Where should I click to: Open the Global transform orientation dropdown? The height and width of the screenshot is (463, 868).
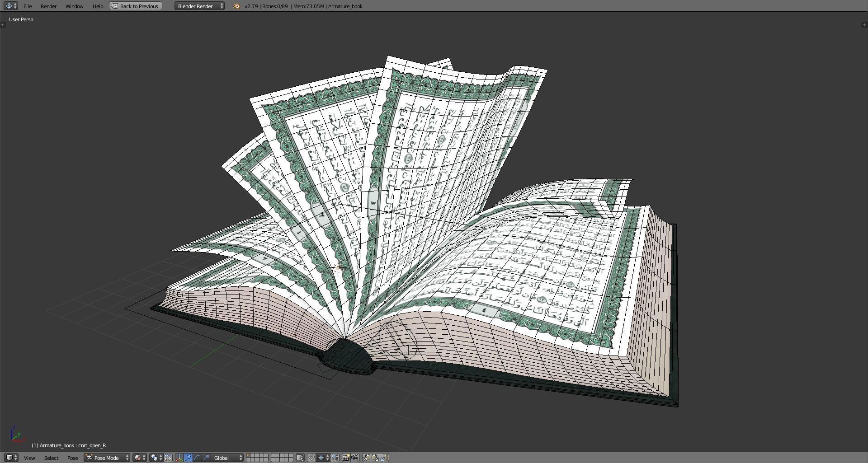[x=227, y=458]
